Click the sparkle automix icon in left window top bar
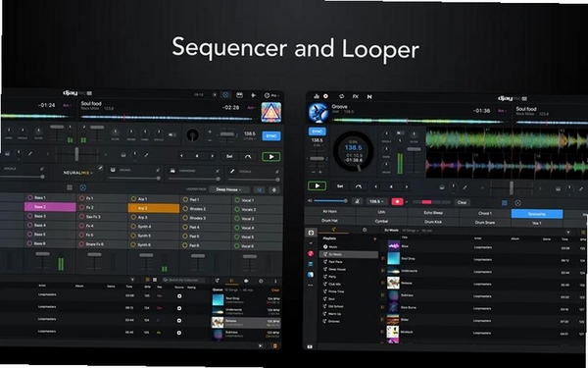The height and width of the screenshot is (368, 588). point(253,95)
